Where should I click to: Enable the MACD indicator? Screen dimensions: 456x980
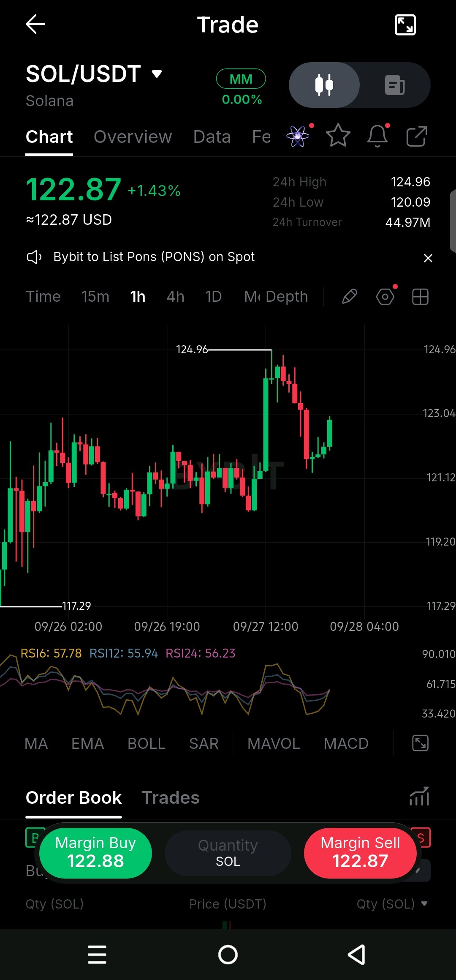coord(346,743)
